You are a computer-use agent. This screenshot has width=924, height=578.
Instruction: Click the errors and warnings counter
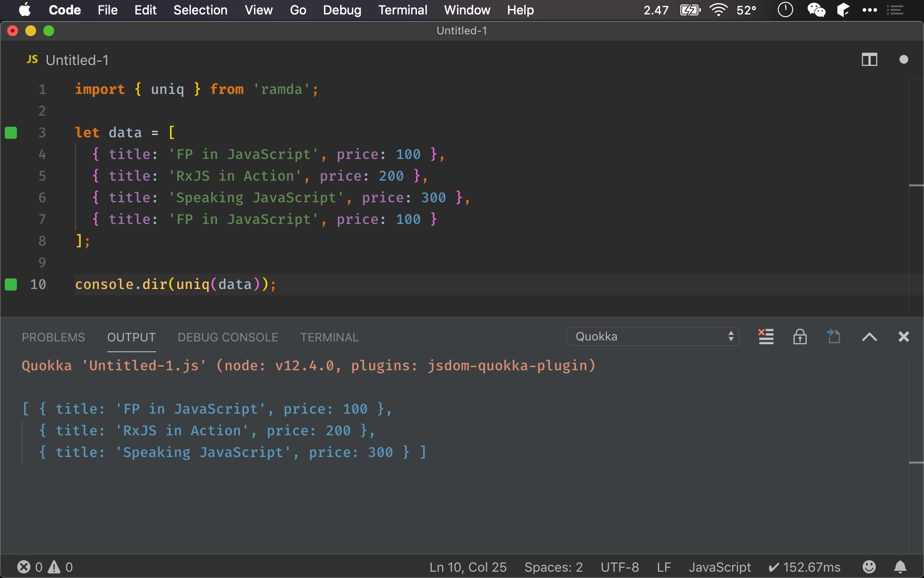point(45,567)
